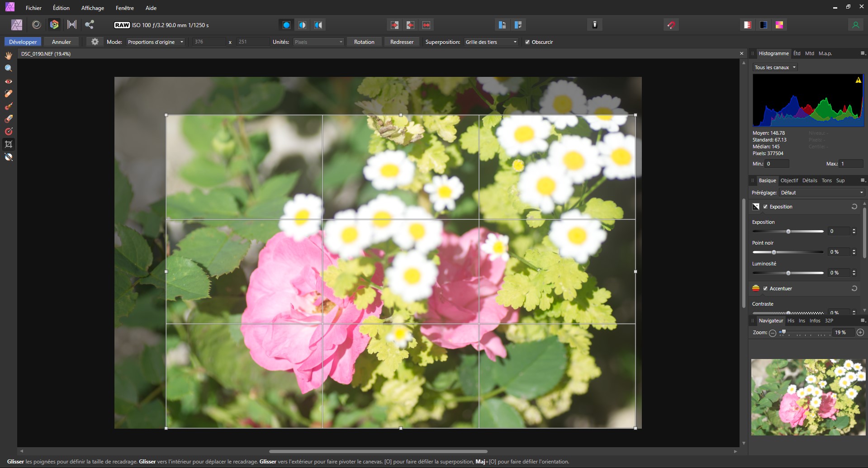Viewport: 868px width, 468px height.
Task: Switch to Photo persona icon
Action: [17, 25]
